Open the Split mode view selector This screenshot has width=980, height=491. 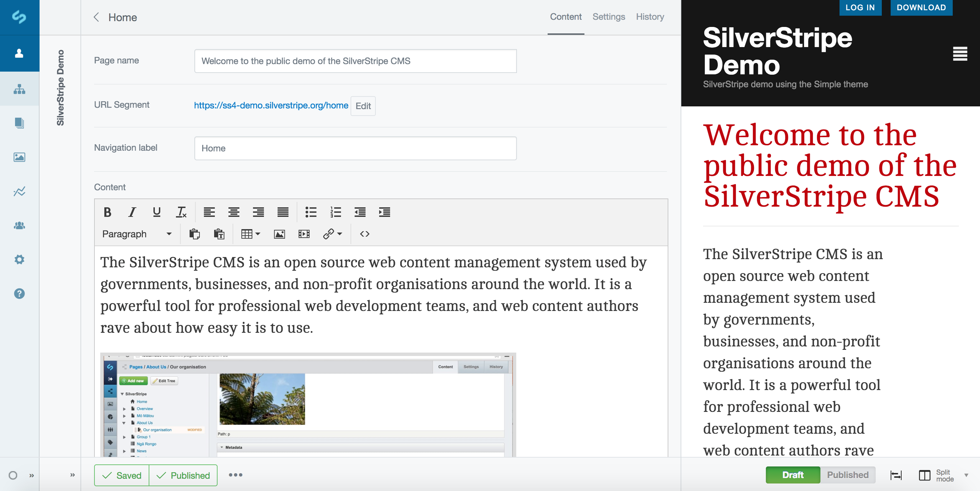pos(943,475)
